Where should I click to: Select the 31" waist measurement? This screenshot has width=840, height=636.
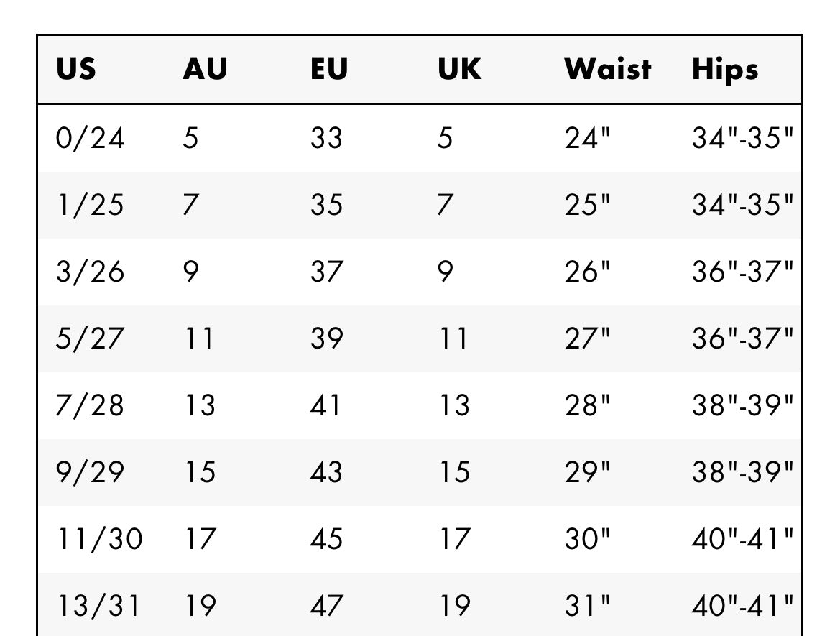[587, 606]
